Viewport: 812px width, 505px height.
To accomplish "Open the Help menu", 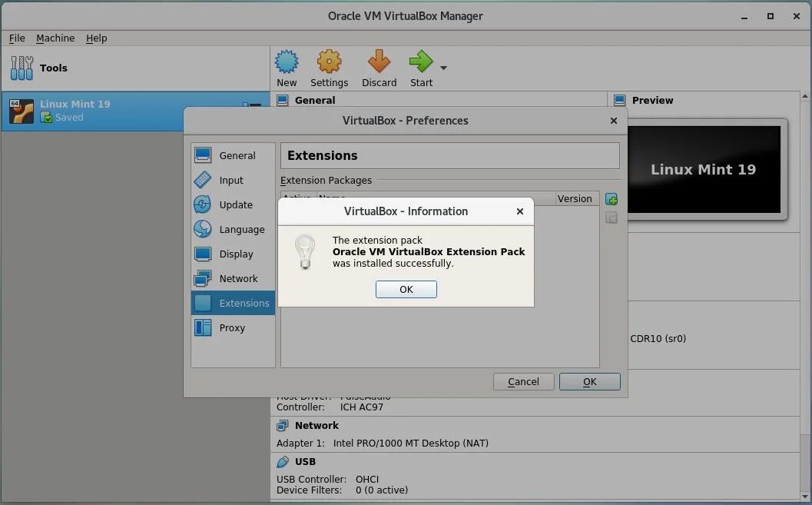I will [x=96, y=38].
